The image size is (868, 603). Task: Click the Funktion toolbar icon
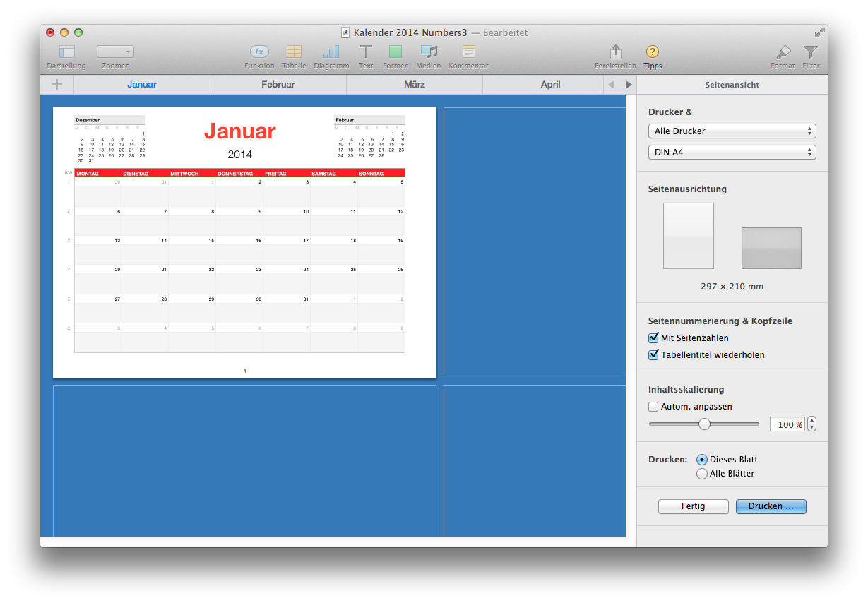point(259,52)
